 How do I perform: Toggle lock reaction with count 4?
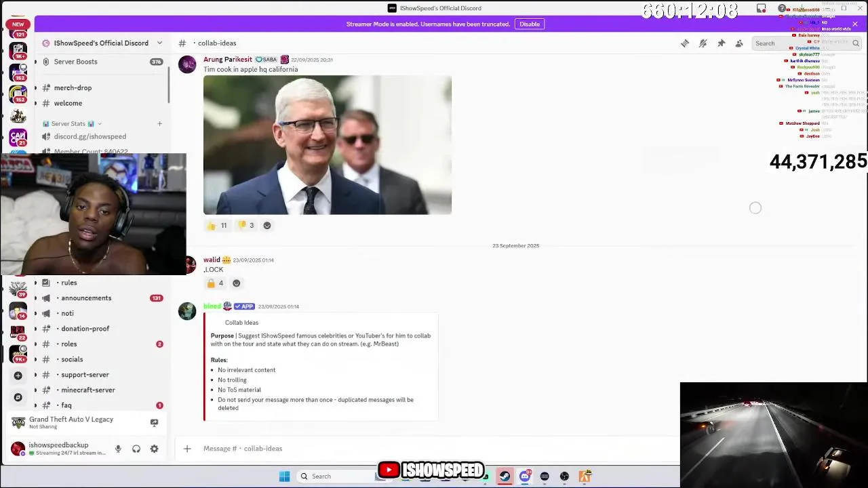tap(215, 283)
